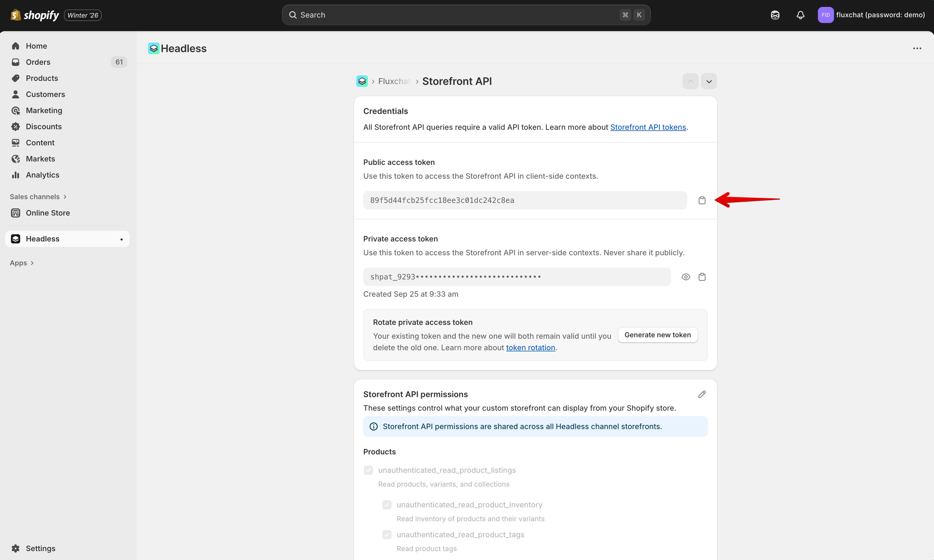Image resolution: width=934 pixels, height=560 pixels.
Task: Click the Headless icon in the breadcrumb
Action: 362,81
